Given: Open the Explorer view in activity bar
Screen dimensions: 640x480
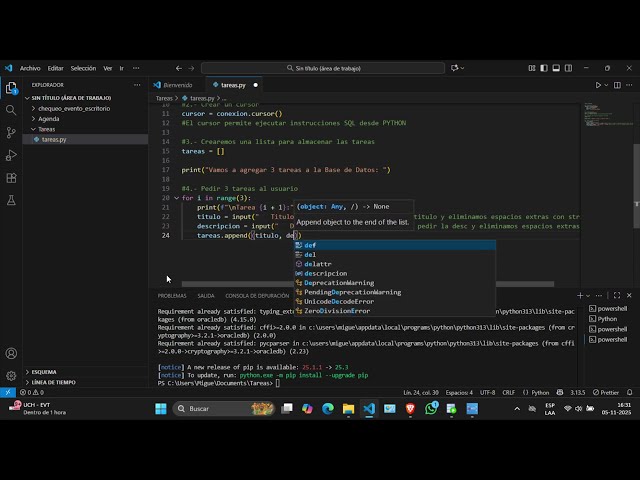Looking at the screenshot, I should pos(11,88).
